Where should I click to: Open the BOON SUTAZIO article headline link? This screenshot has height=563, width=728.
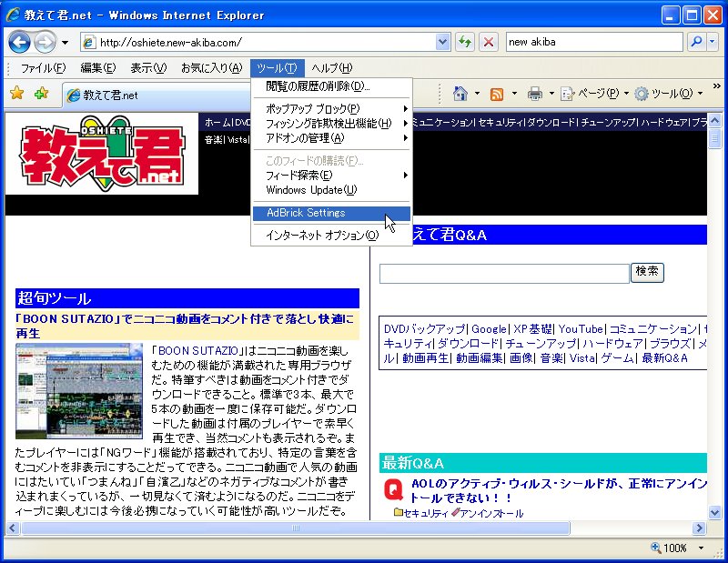pyautogui.click(x=185, y=326)
